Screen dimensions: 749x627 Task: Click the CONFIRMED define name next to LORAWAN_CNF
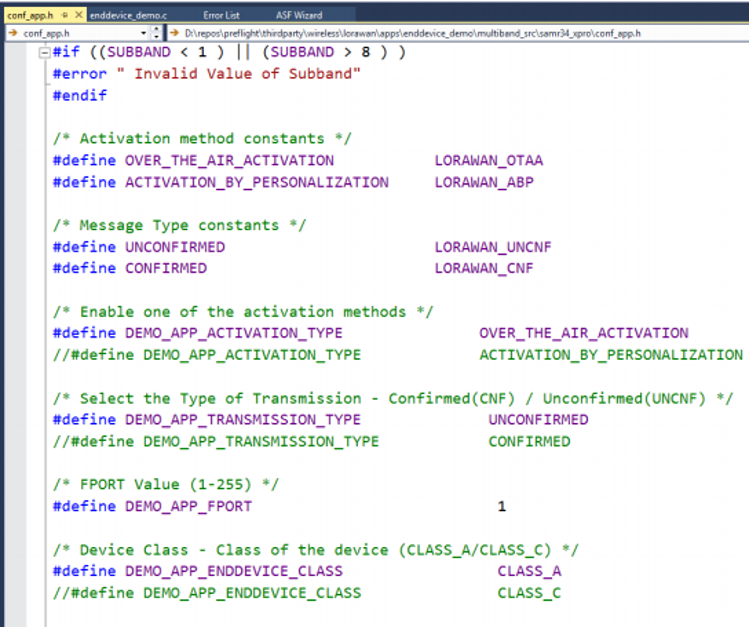166,268
